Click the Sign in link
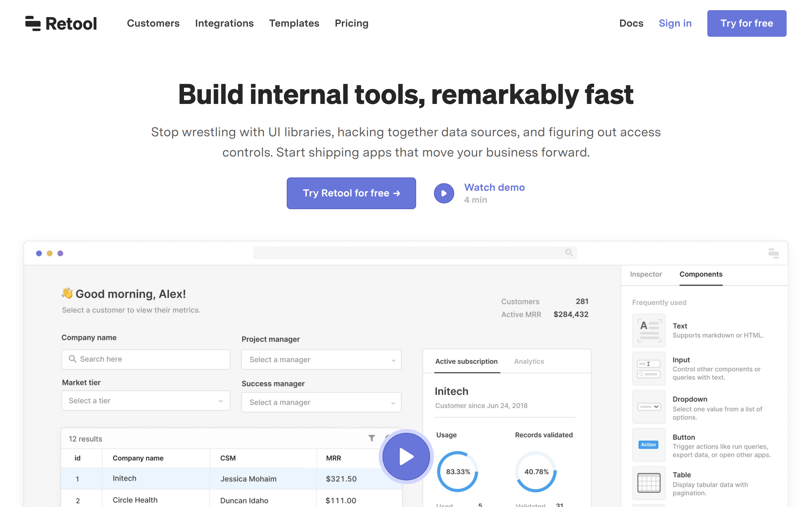This screenshot has width=812, height=507. [675, 23]
